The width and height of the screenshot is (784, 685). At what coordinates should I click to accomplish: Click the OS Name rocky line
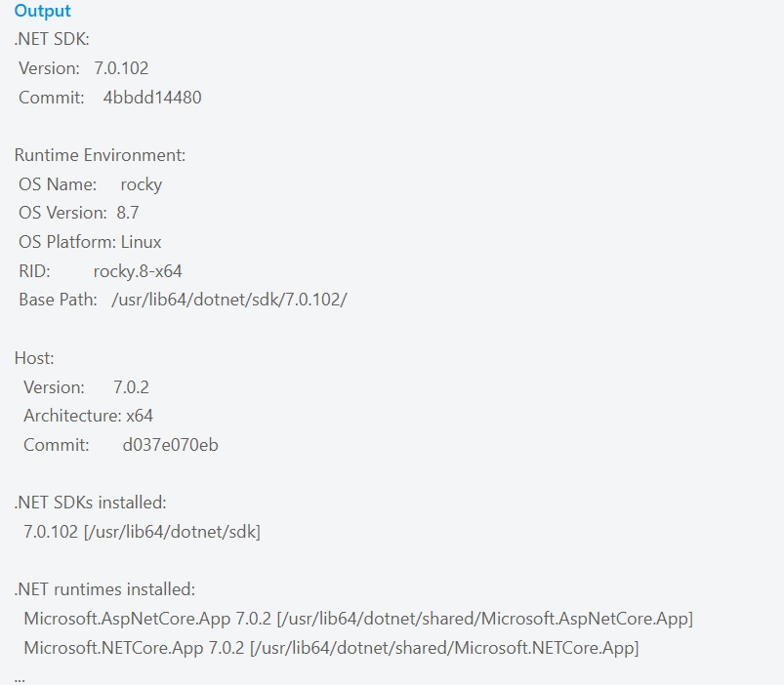click(90, 184)
